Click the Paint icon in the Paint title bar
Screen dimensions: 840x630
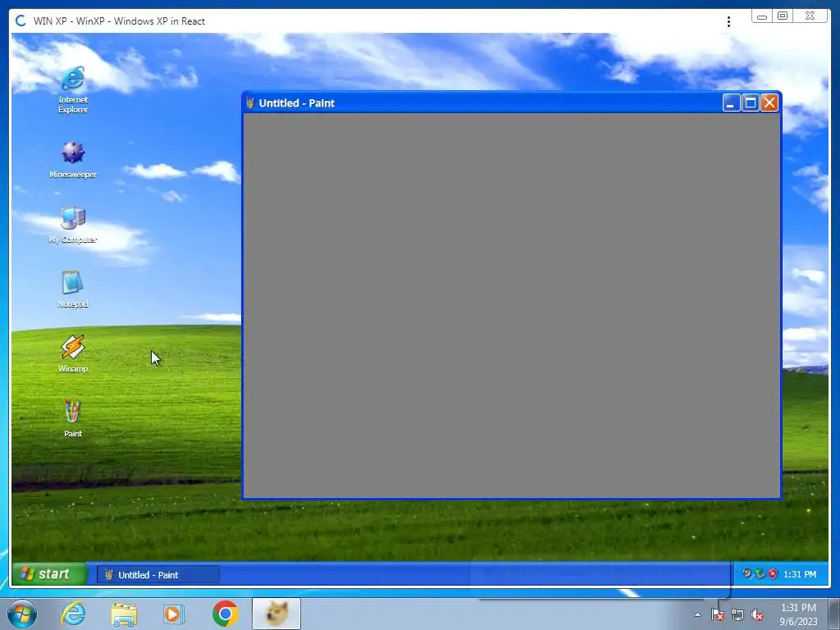coord(250,103)
